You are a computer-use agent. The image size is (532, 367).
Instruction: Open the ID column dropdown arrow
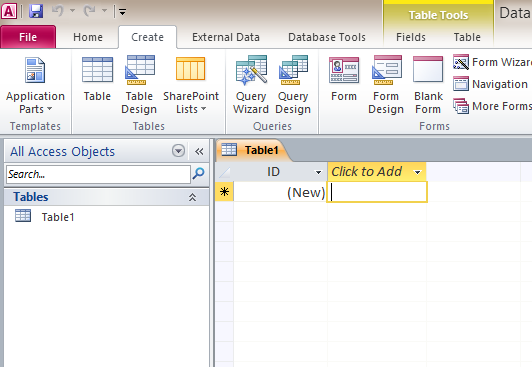tap(318, 172)
